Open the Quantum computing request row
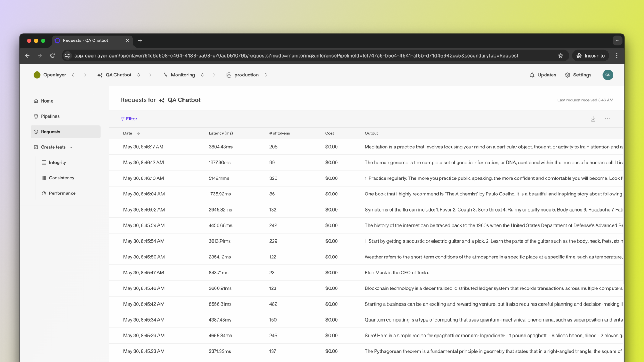This screenshot has height=362, width=644. coord(366,319)
